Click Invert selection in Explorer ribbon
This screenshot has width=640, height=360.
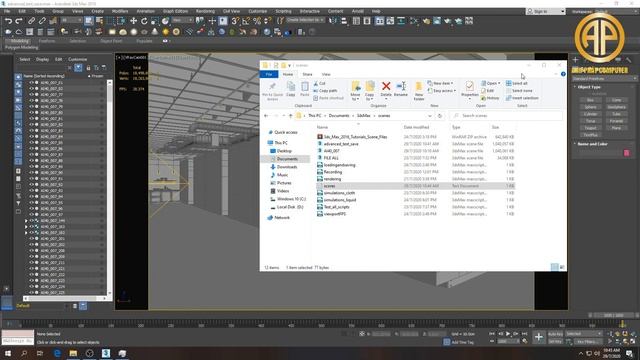[x=522, y=98]
